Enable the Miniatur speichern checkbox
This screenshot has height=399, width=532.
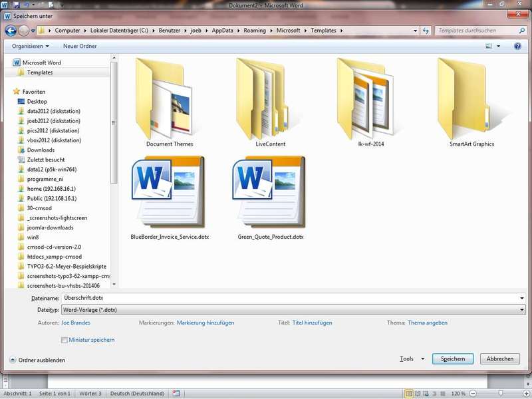pos(65,340)
